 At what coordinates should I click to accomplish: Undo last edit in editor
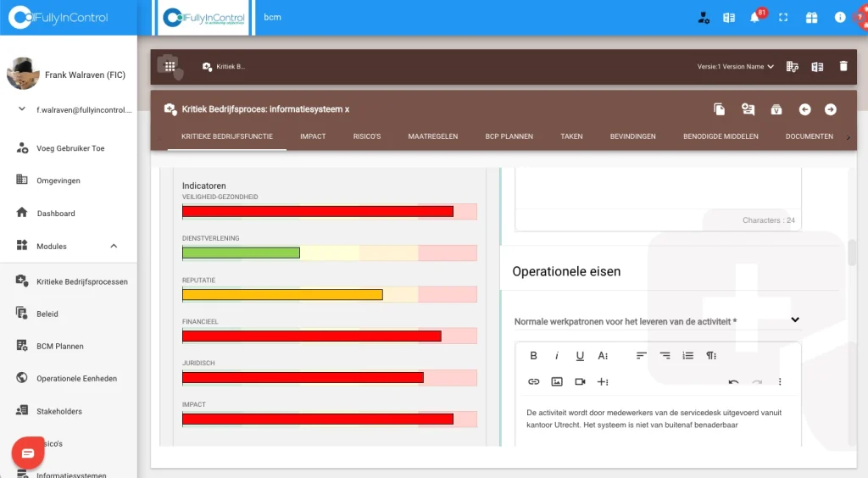(x=733, y=382)
